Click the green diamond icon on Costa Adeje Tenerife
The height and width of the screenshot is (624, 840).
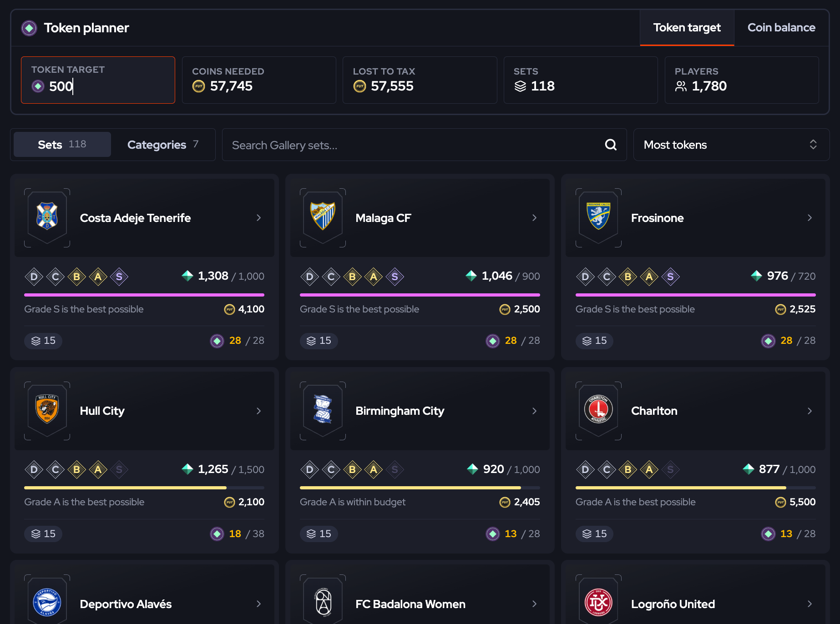tap(187, 276)
